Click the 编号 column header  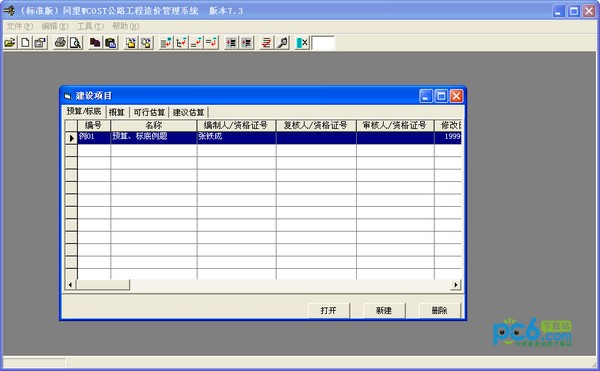[94, 125]
